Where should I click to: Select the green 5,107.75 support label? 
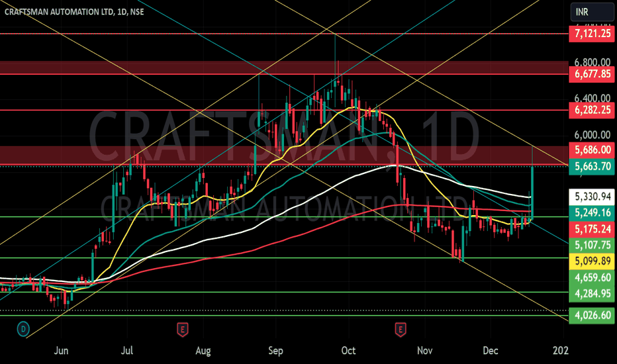[592, 245]
